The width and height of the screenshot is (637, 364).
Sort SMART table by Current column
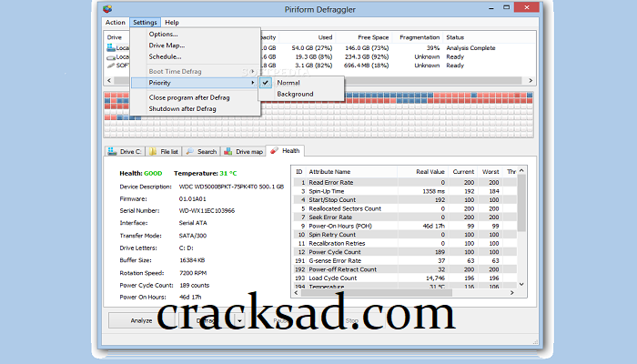[463, 172]
